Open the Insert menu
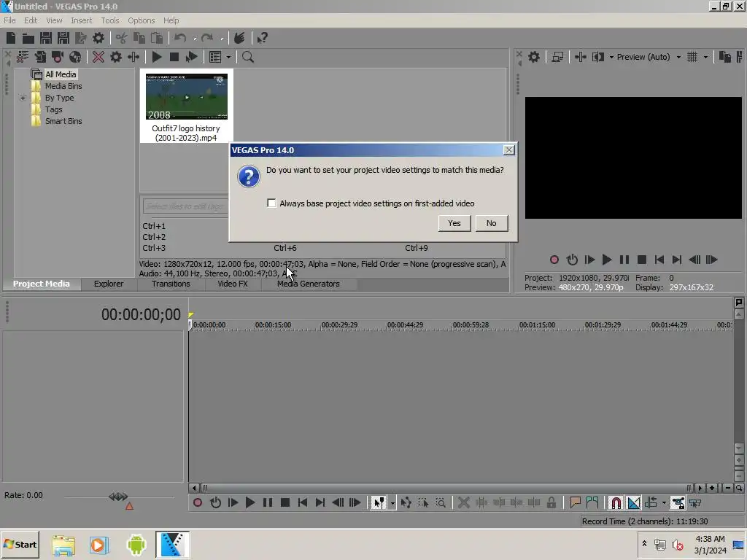This screenshot has height=560, width=747. coord(82,20)
